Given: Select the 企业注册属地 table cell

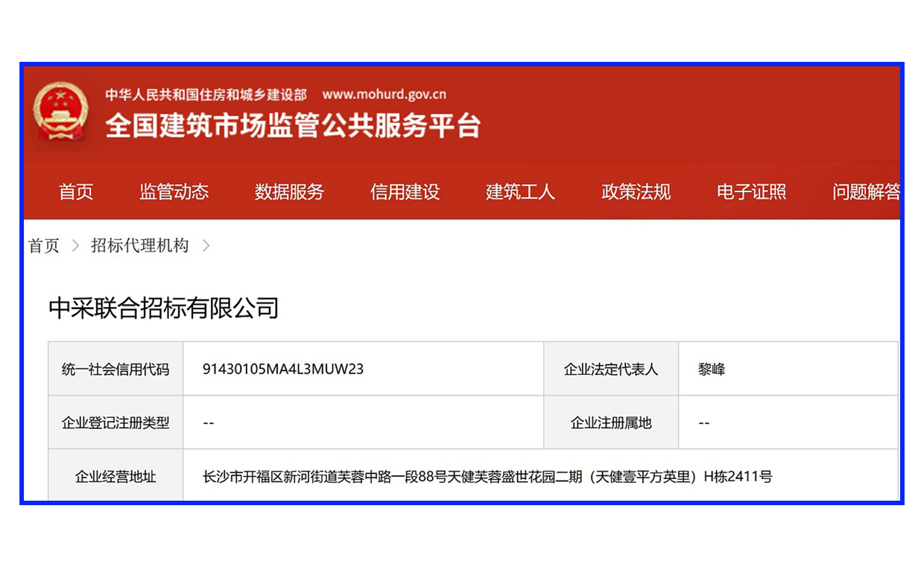Looking at the screenshot, I should pyautogui.click(x=610, y=422).
